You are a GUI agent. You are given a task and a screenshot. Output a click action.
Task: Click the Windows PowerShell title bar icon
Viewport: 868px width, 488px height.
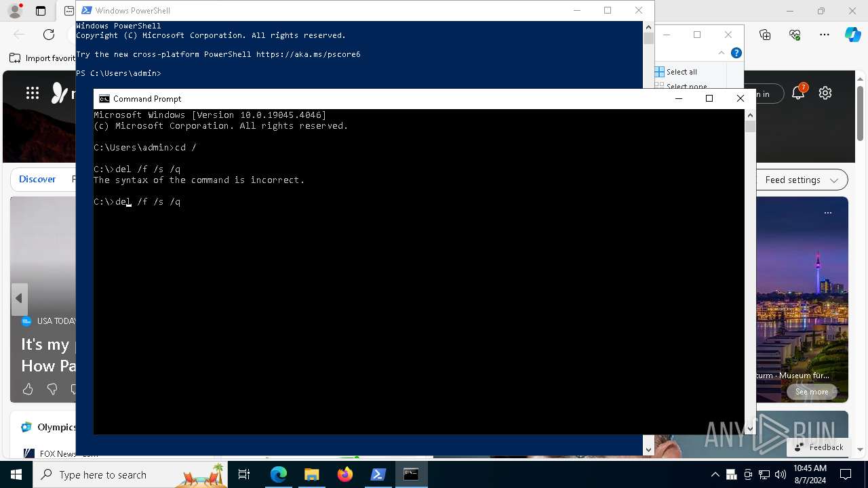pos(87,10)
